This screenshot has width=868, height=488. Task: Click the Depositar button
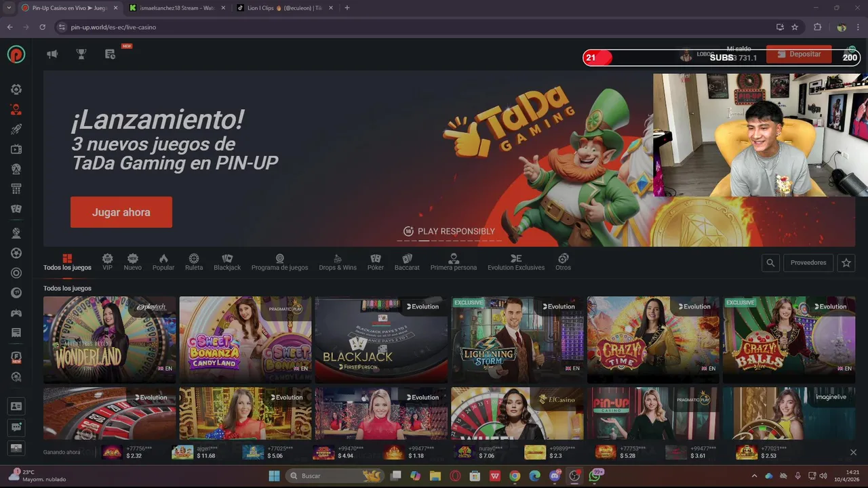point(799,54)
